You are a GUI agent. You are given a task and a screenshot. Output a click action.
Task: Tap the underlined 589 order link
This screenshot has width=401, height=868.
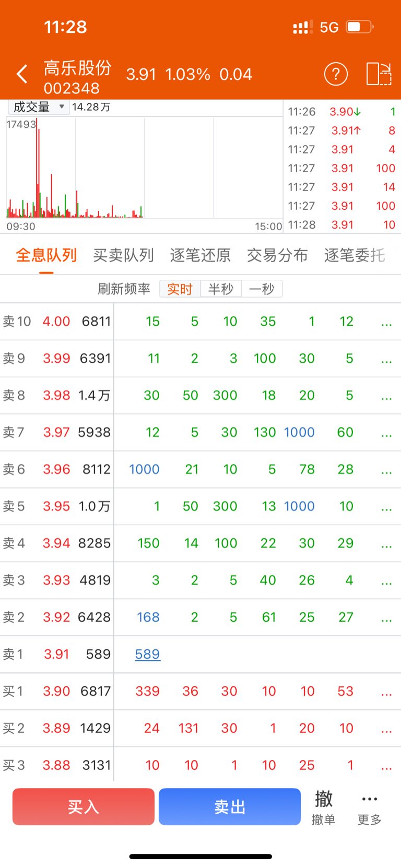coord(148,655)
